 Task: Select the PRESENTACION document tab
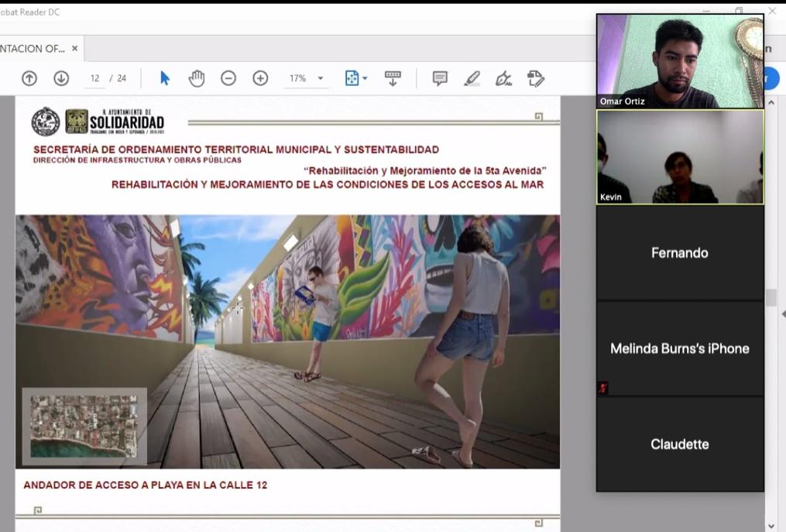(x=33, y=48)
